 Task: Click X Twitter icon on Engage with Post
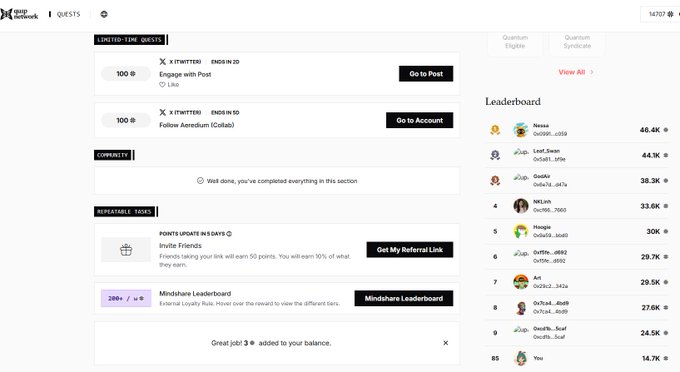163,62
